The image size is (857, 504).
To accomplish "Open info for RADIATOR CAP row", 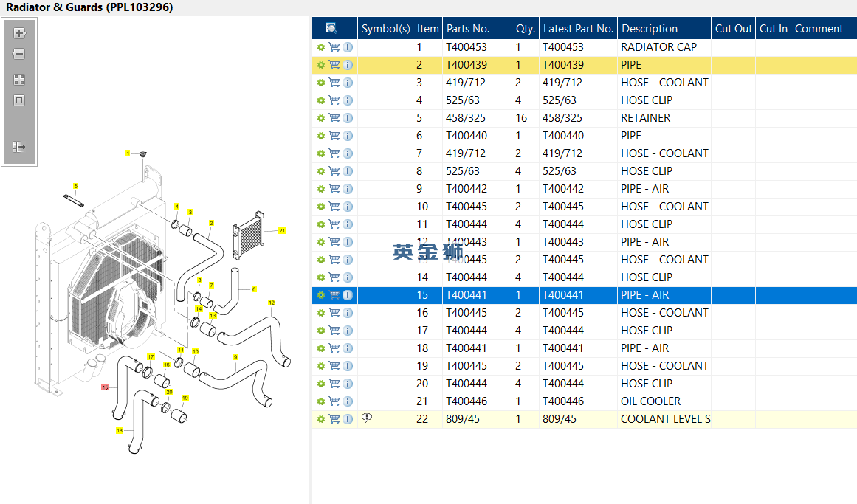I will coord(348,47).
